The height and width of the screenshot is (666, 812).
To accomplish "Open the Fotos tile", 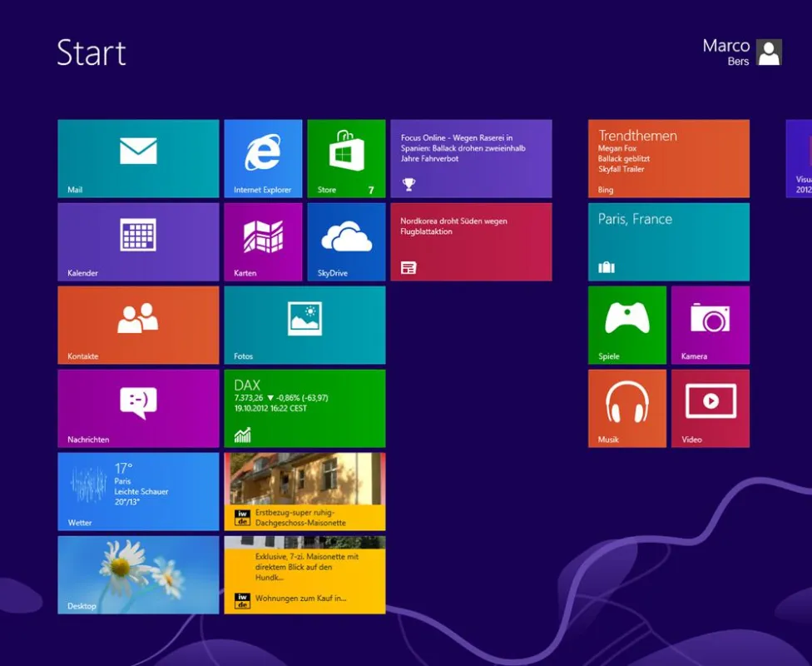I will [305, 325].
